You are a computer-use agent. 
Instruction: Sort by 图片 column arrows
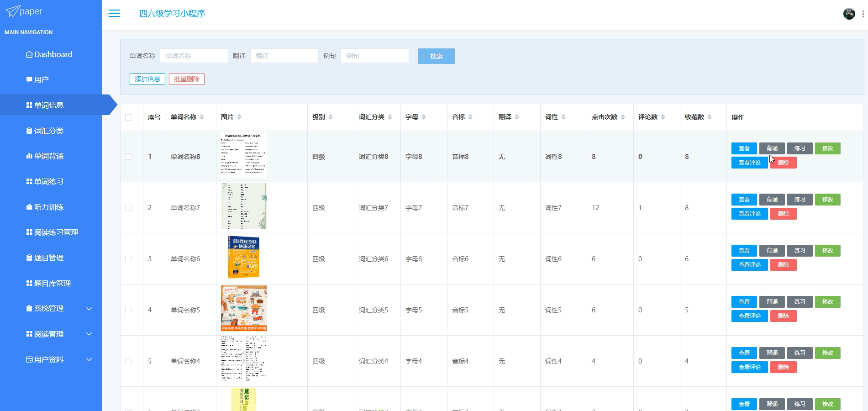point(239,117)
